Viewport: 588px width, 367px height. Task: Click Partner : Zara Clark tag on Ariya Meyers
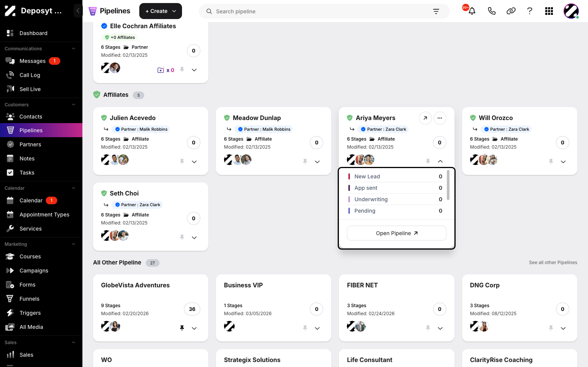pos(383,129)
